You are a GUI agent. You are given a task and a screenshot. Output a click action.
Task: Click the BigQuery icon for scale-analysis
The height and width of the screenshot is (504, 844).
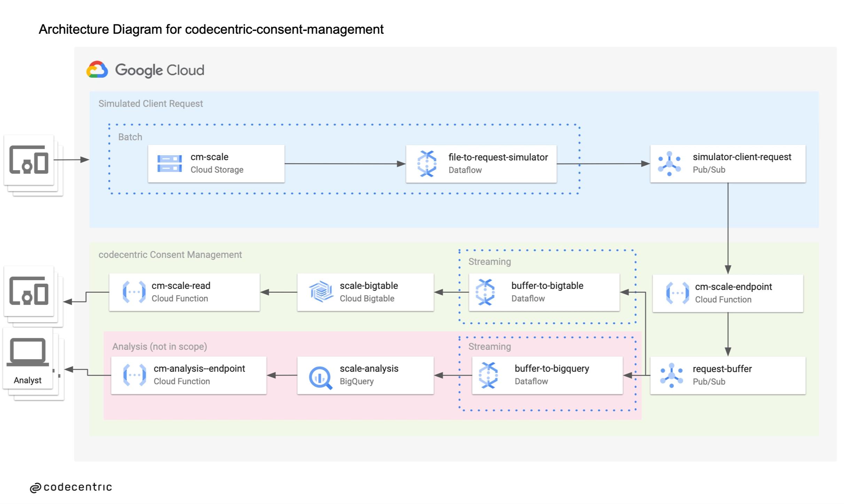[x=320, y=377]
